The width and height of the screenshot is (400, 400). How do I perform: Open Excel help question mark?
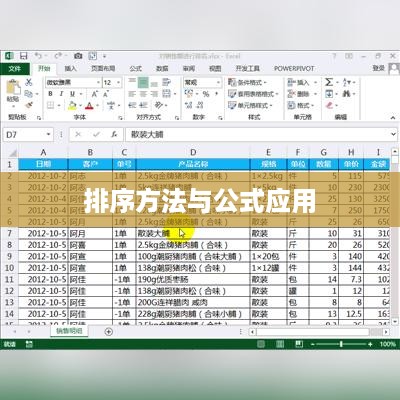click(x=334, y=56)
